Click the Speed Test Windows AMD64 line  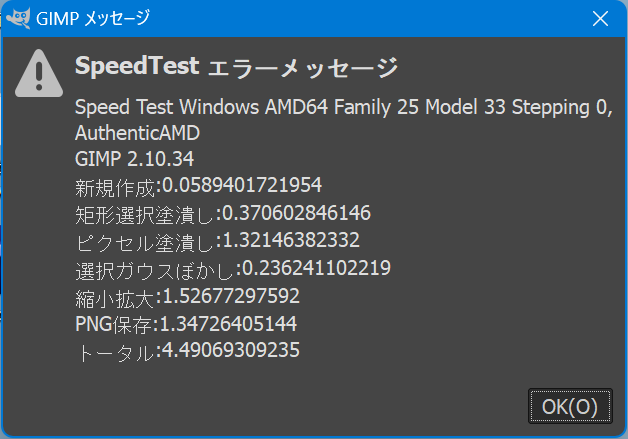pyautogui.click(x=344, y=107)
